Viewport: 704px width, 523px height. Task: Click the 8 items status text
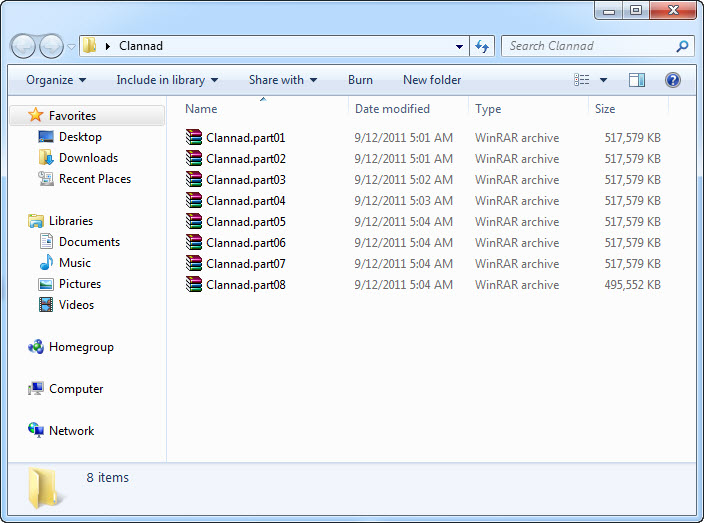click(107, 477)
